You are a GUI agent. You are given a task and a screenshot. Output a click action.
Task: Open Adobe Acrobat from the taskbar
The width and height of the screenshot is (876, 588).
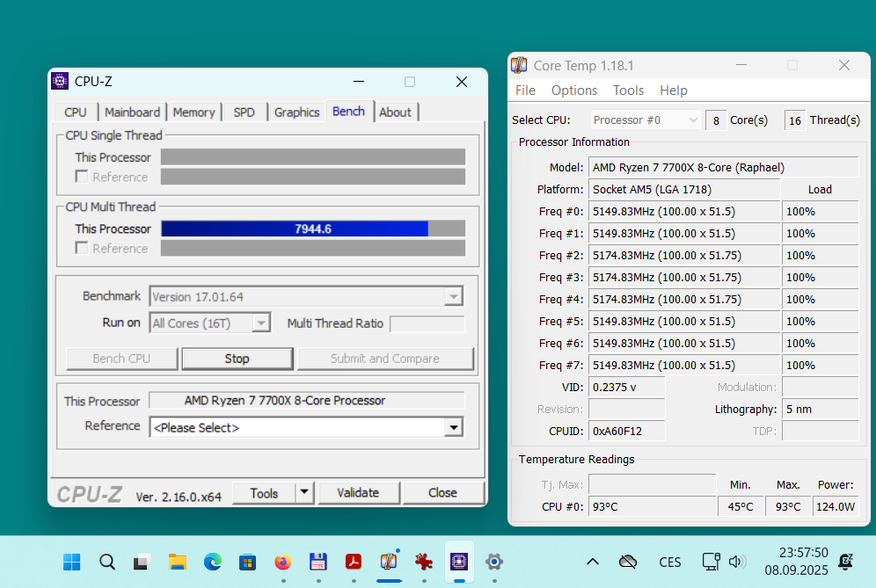click(x=353, y=562)
